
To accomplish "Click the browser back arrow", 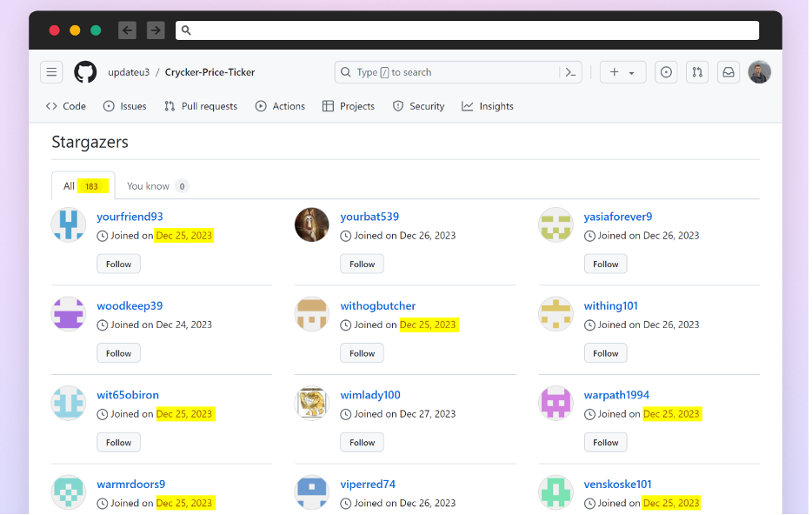I will pos(127,30).
